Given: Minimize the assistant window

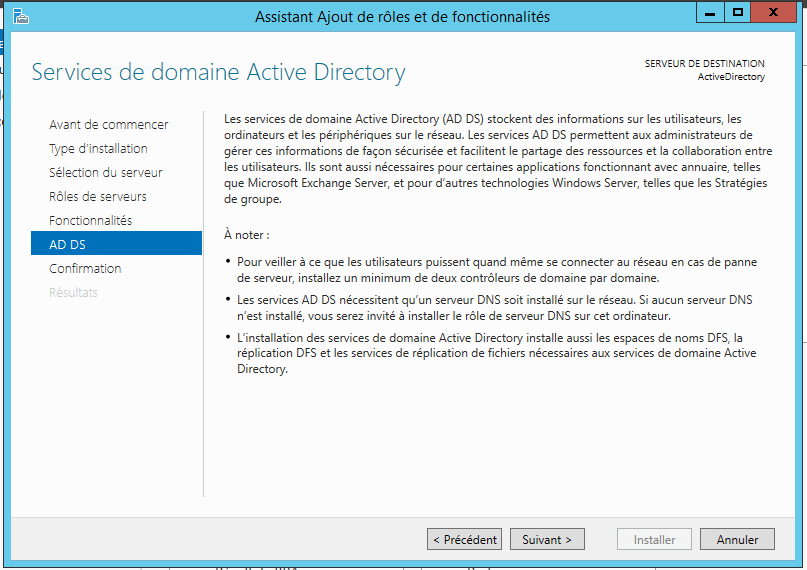Looking at the screenshot, I should coord(710,12).
